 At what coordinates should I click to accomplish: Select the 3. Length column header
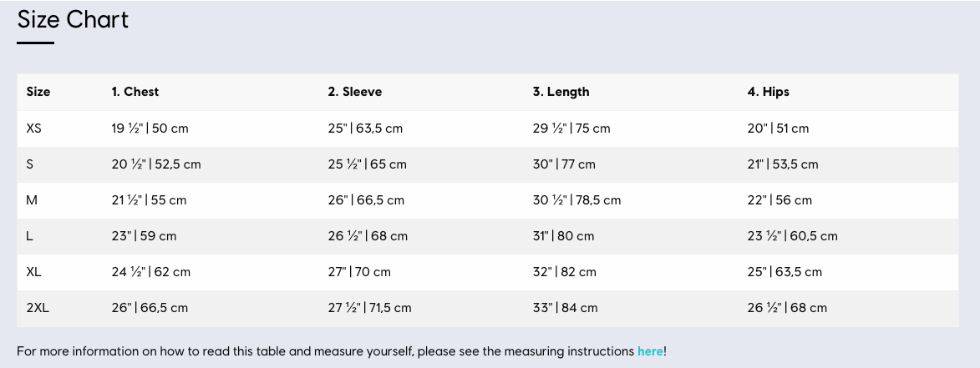[x=561, y=92]
